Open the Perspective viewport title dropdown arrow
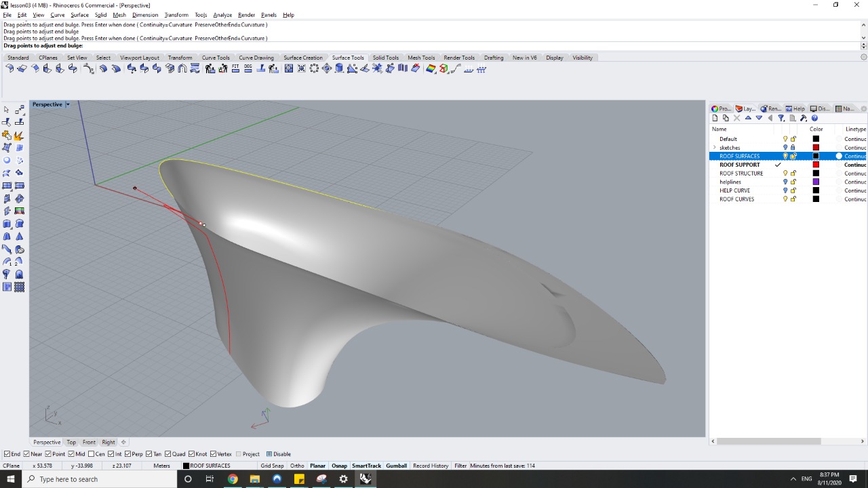The height and width of the screenshot is (488, 868). 67,104
